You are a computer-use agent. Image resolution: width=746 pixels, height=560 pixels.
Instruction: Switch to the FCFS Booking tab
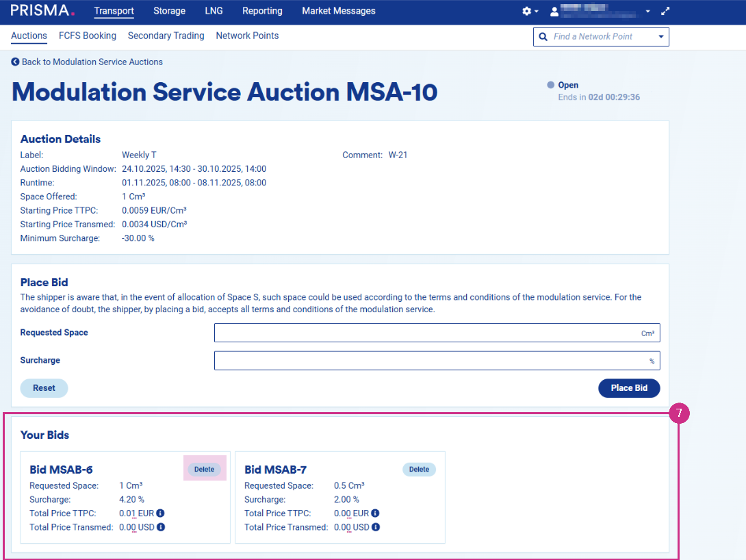pyautogui.click(x=88, y=36)
